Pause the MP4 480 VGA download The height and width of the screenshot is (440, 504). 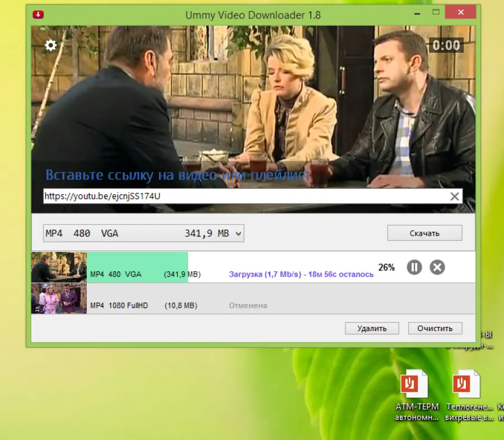[x=414, y=267]
